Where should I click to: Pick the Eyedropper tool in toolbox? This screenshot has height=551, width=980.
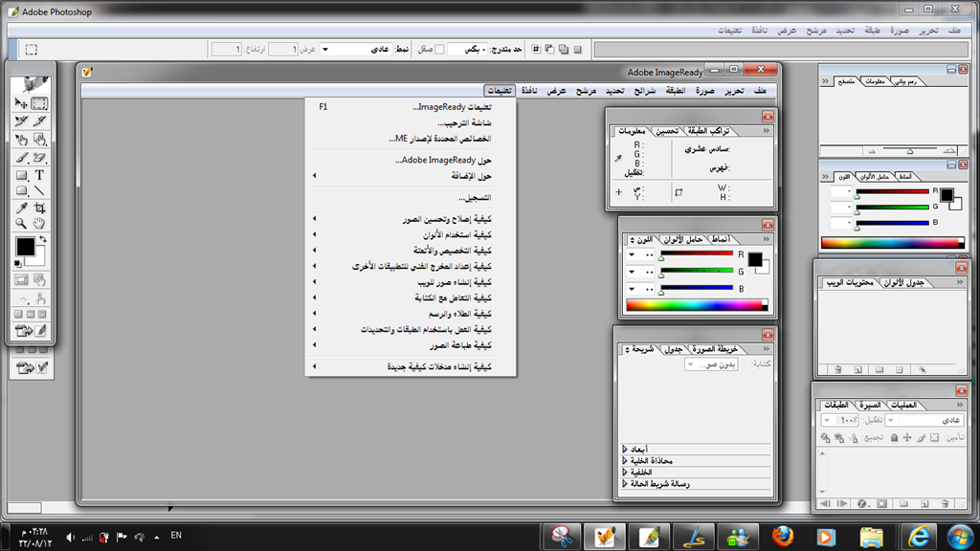[x=21, y=208]
